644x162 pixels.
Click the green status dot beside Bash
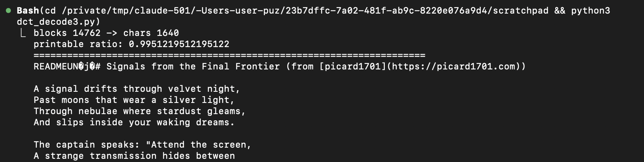[x=8, y=10]
